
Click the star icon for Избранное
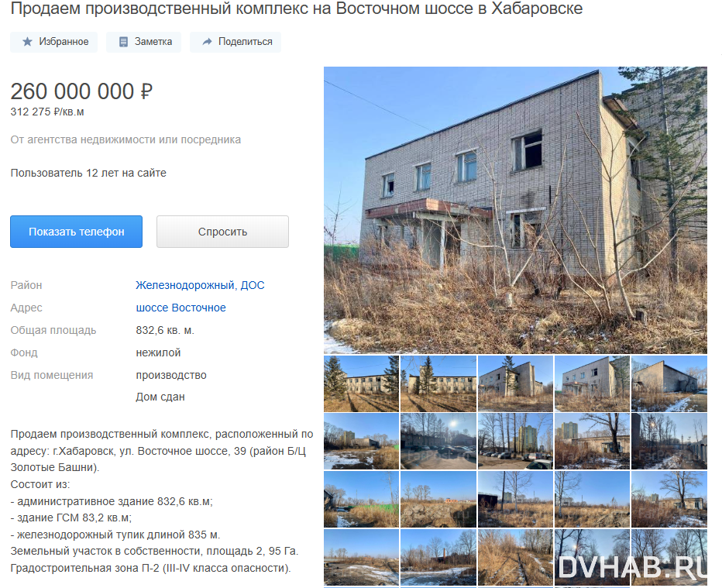click(28, 42)
